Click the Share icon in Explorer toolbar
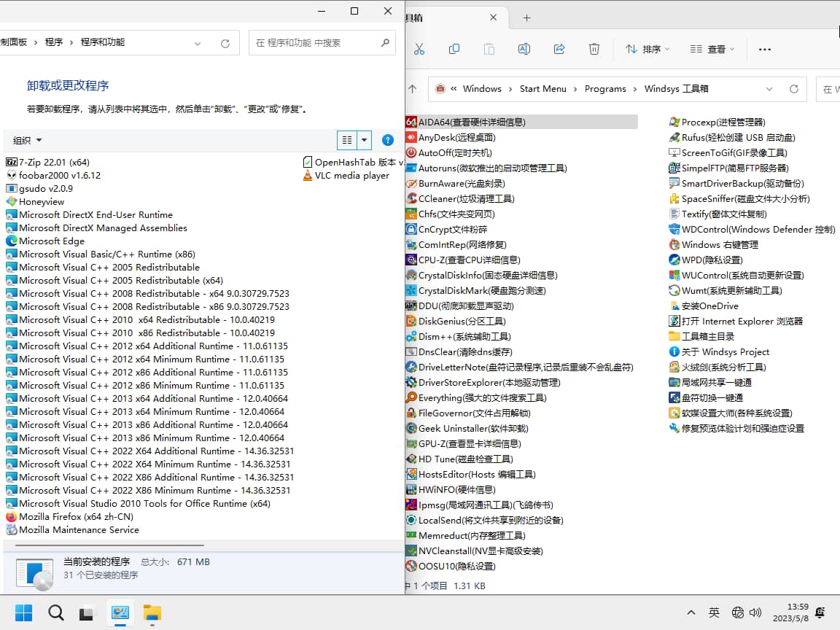Screen dimensions: 840x630 point(559,49)
